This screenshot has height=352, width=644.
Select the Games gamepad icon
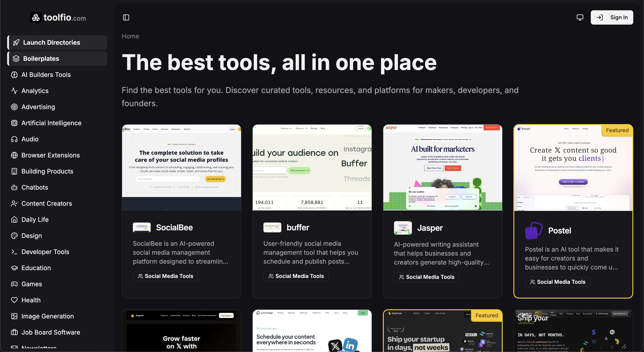[x=14, y=284]
